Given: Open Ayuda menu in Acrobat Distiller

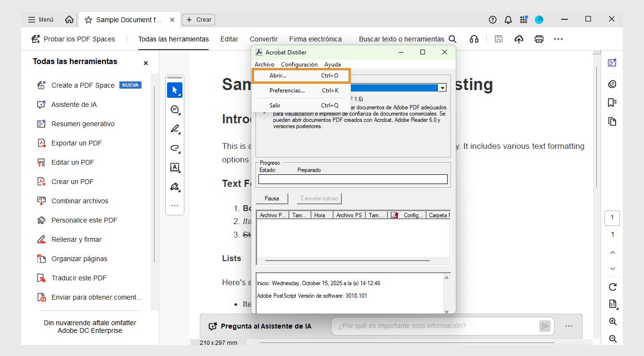Looking at the screenshot, I should click(333, 65).
